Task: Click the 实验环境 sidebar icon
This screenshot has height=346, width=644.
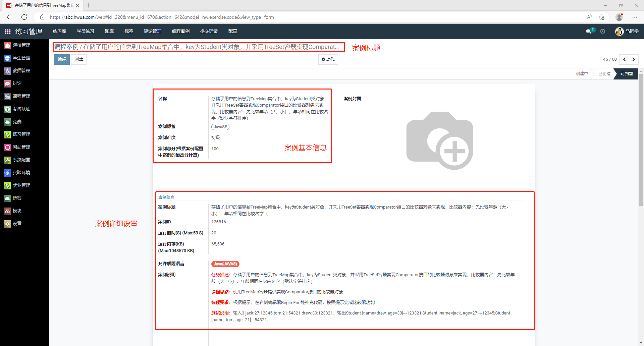Action: coord(7,173)
